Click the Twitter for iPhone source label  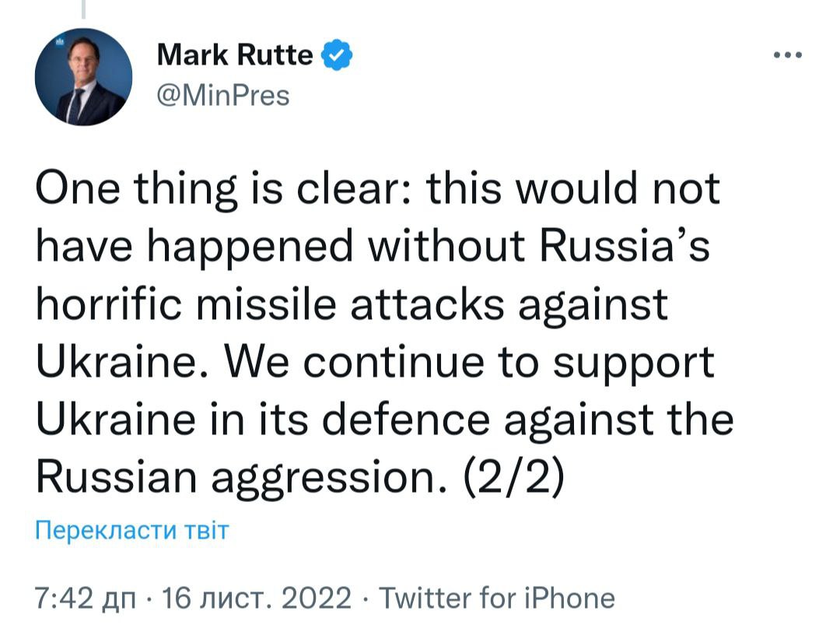click(x=499, y=599)
